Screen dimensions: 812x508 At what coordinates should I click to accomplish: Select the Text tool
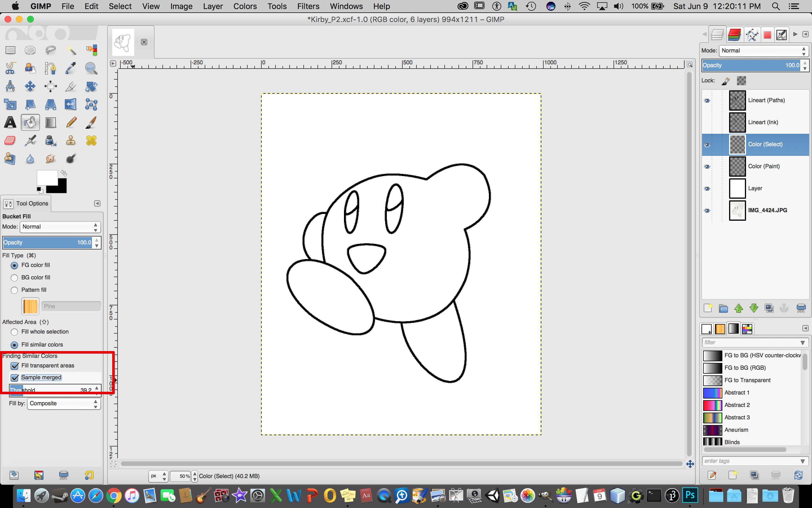[x=10, y=122]
